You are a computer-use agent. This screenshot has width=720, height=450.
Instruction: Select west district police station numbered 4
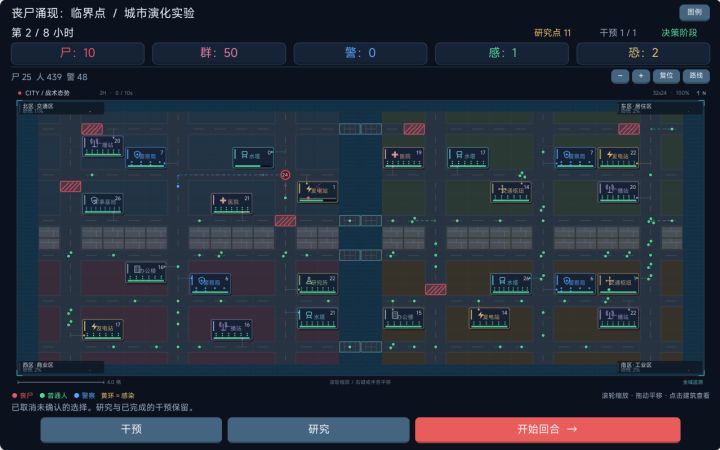210,284
